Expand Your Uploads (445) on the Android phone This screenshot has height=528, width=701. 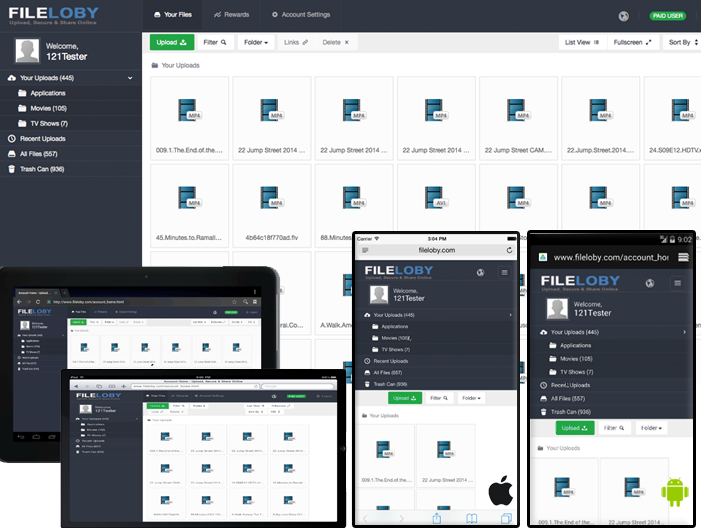[684, 332]
